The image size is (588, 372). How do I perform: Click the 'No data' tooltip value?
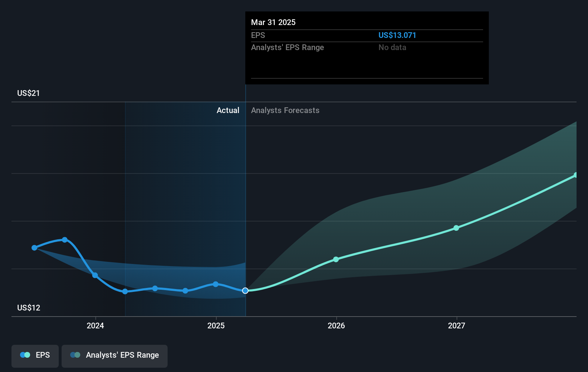[x=392, y=47]
